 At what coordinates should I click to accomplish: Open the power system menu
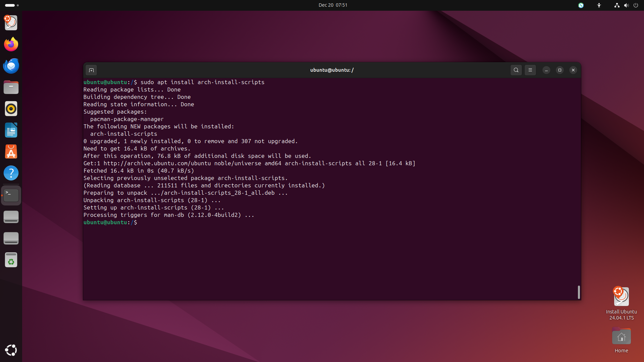point(636,5)
